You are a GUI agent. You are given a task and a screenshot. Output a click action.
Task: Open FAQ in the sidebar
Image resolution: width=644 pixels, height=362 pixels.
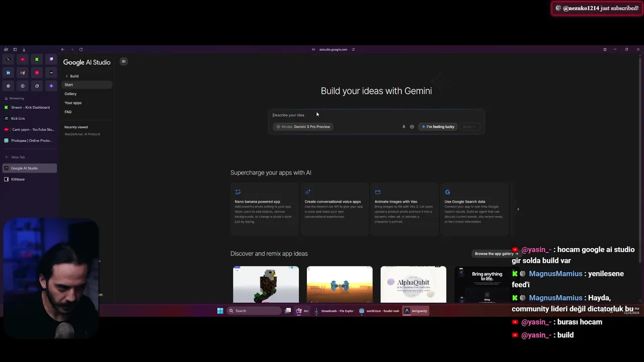point(68,112)
